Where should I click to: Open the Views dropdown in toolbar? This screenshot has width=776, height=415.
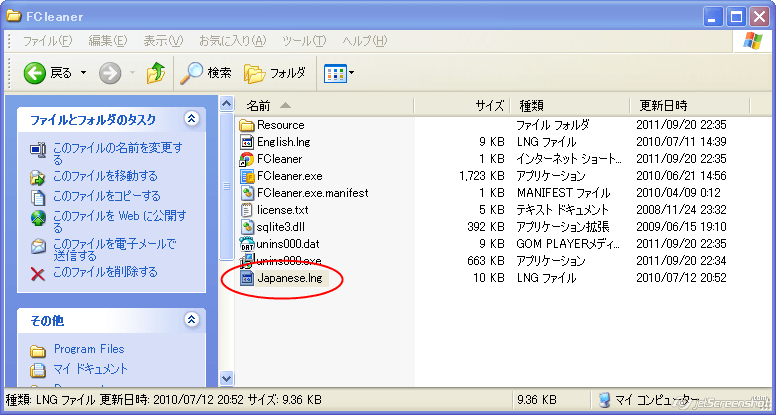coord(339,73)
